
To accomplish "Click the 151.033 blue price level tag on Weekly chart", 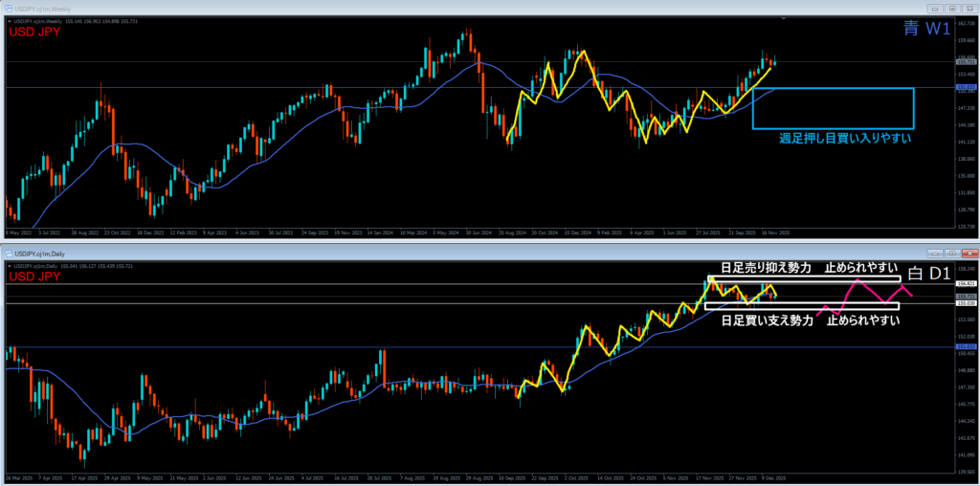I will coord(965,88).
